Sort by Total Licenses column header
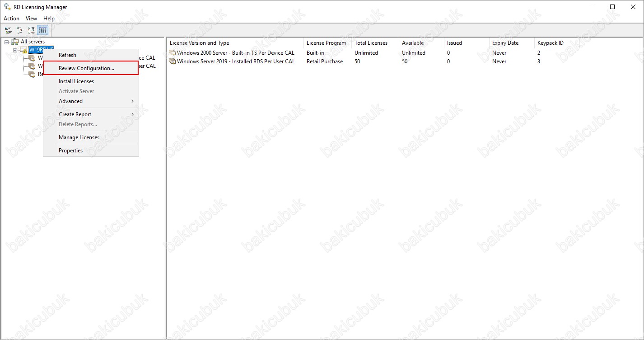The width and height of the screenshot is (644, 340). (375, 43)
